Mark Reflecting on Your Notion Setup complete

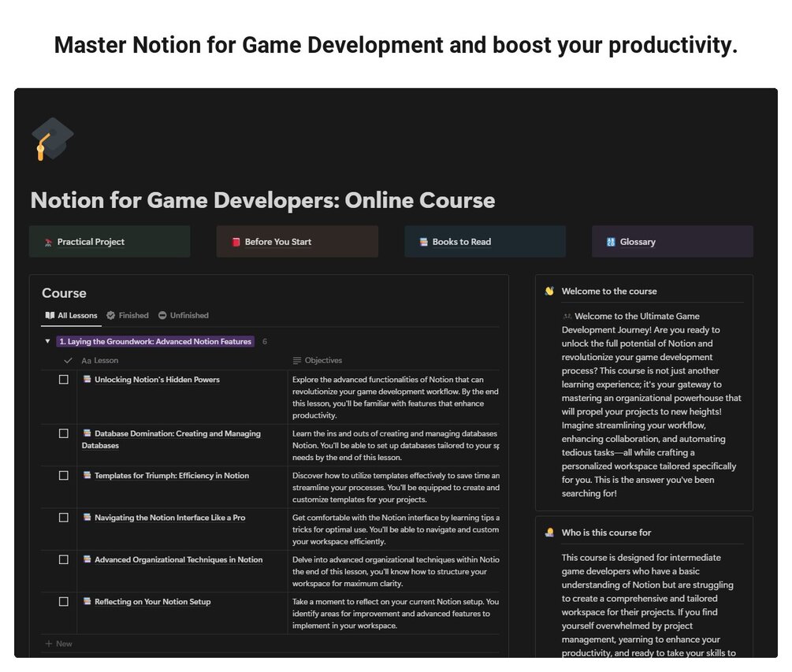click(x=64, y=601)
